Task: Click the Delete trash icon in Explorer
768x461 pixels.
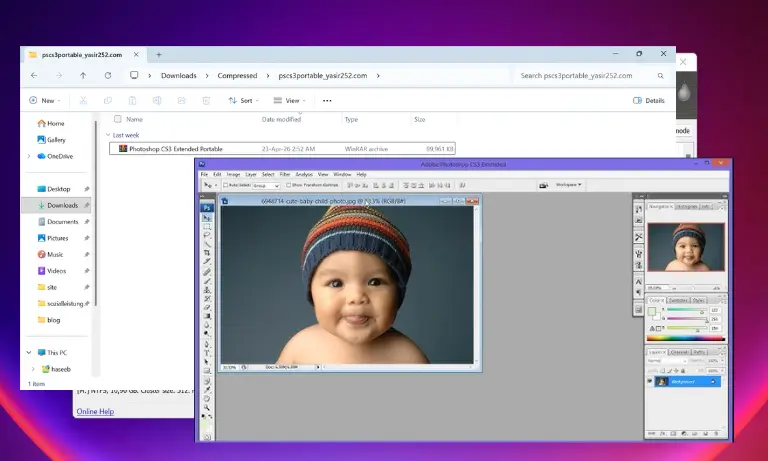Action: [x=206, y=100]
